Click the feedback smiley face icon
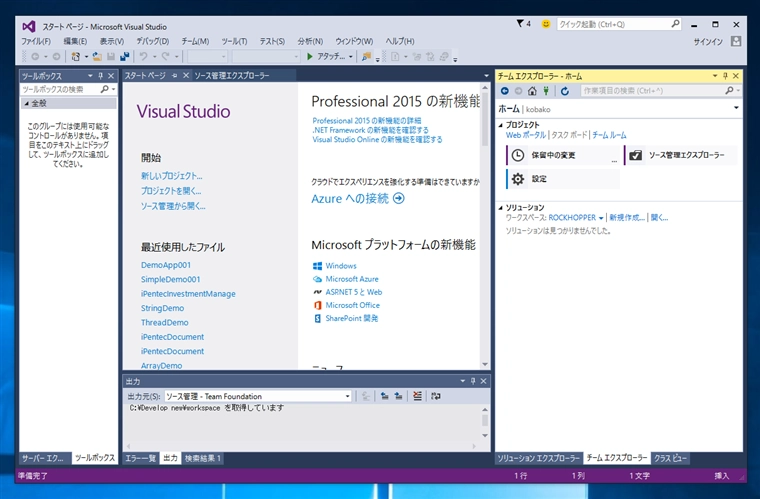The height and width of the screenshot is (499, 760). [x=546, y=24]
